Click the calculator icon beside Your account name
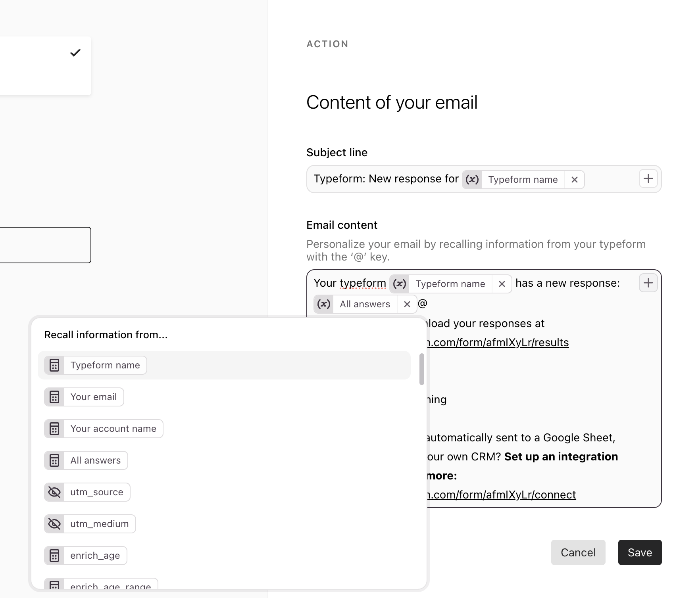The height and width of the screenshot is (598, 700). pos(54,429)
